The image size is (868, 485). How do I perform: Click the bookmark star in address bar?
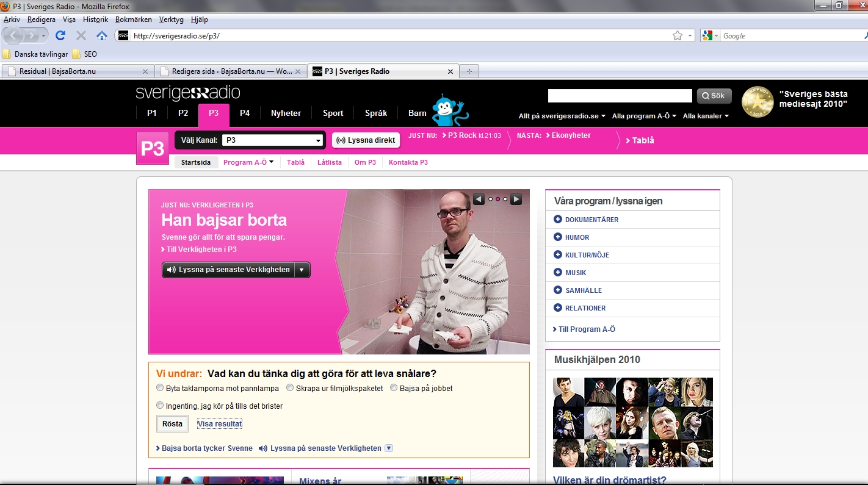678,35
